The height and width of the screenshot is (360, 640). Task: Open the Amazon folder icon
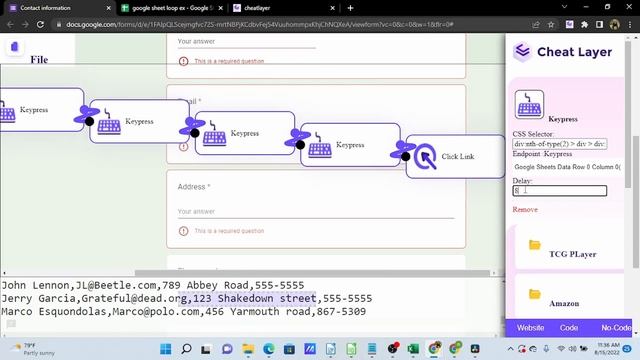click(x=534, y=294)
